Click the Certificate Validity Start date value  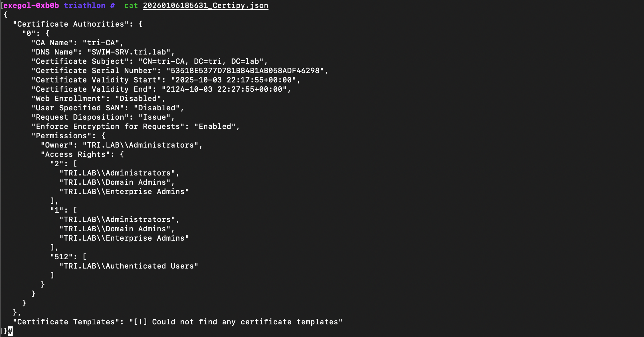coord(233,80)
